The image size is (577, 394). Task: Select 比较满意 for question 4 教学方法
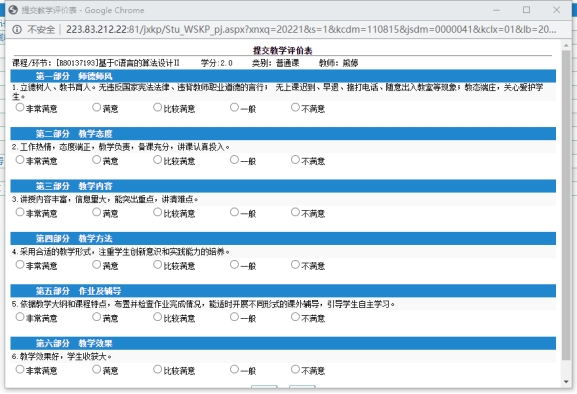click(157, 265)
